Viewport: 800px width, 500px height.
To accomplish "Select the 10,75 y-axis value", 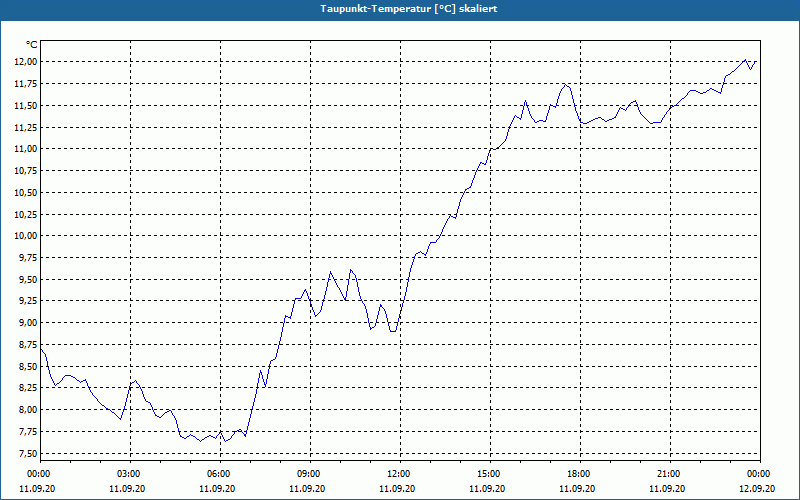I will 24,171.
